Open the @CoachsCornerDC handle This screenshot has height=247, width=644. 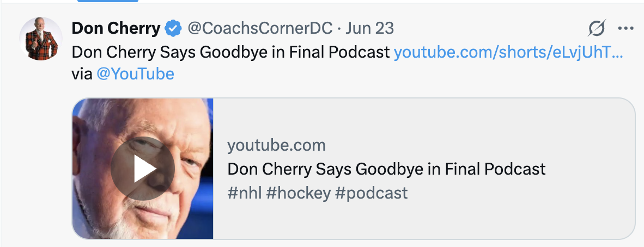(x=260, y=28)
